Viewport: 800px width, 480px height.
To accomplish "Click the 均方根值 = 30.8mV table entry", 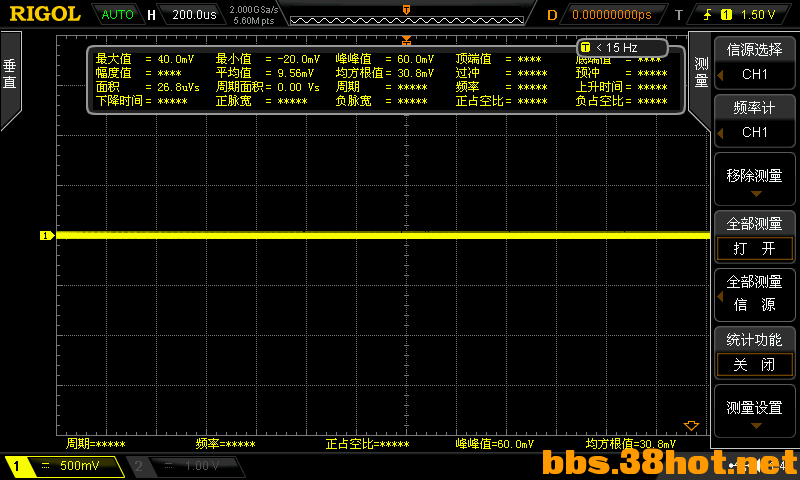I will (x=385, y=73).
